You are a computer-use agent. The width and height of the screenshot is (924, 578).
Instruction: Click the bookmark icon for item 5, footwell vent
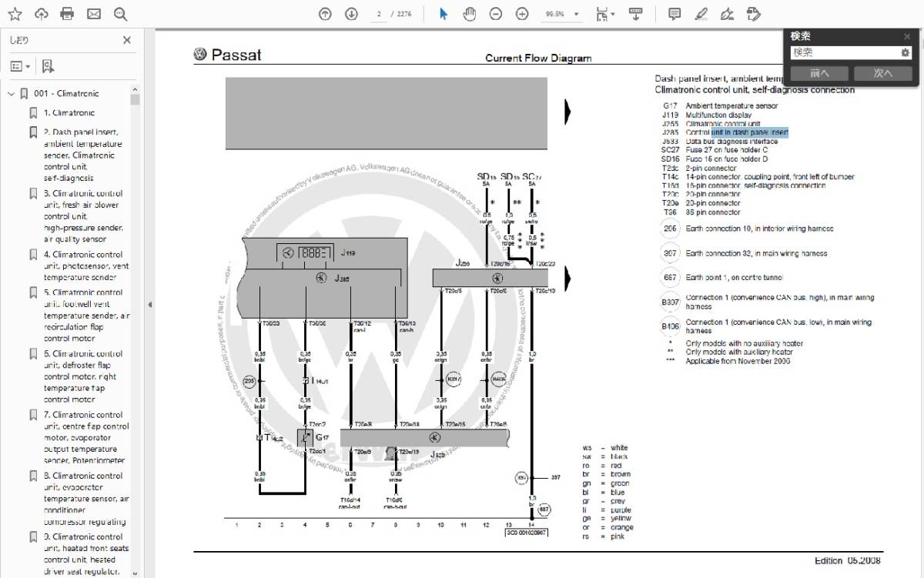[x=33, y=292]
